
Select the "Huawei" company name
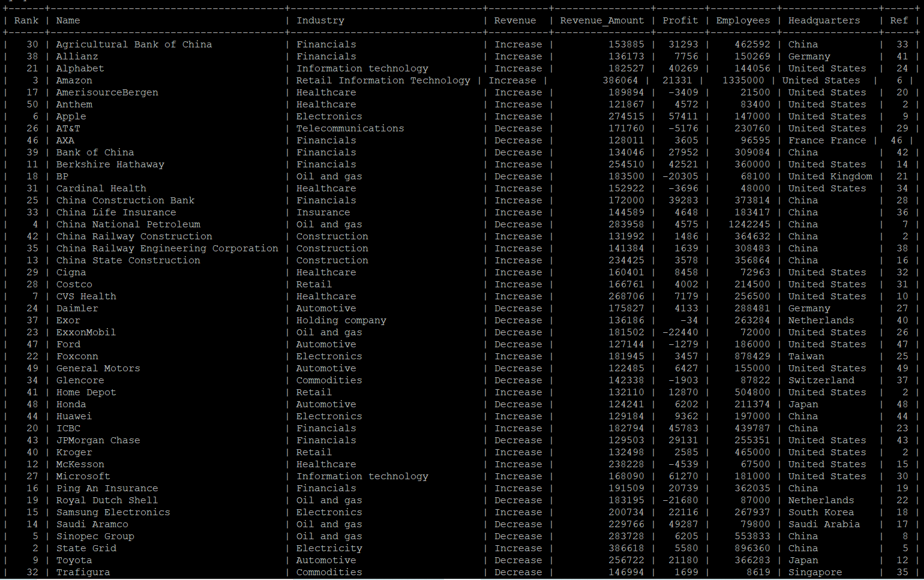tap(74, 416)
